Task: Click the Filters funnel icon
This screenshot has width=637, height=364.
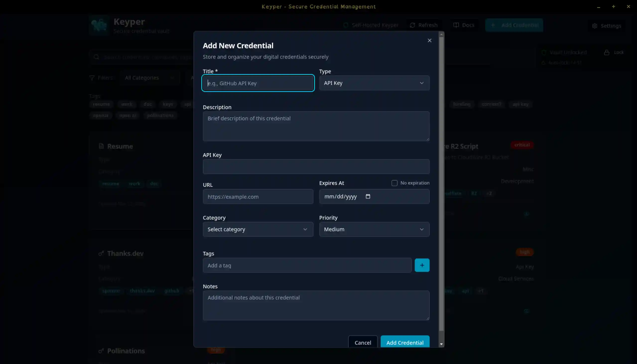Action: pos(92,77)
